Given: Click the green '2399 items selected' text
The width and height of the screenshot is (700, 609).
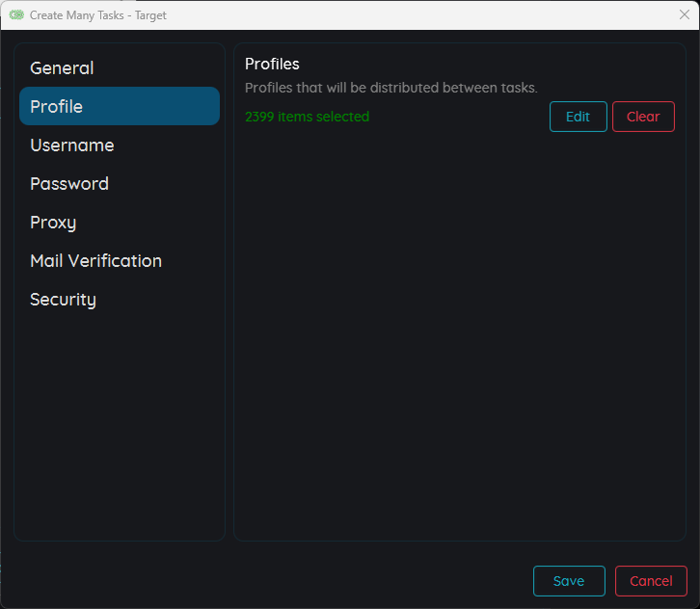Looking at the screenshot, I should 307,117.
